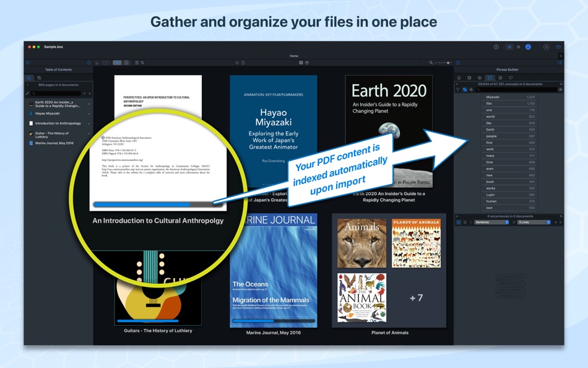Click the user account icon in the title bar
The height and width of the screenshot is (368, 588).
coord(527,46)
